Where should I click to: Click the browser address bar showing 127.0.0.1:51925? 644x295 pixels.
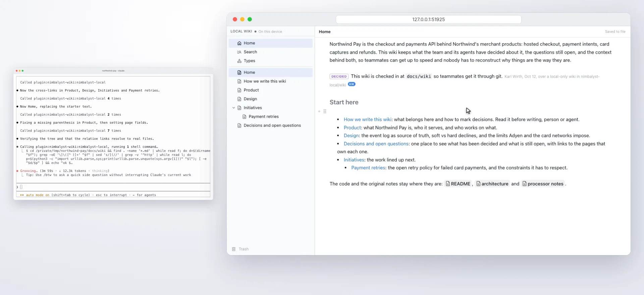click(x=429, y=19)
